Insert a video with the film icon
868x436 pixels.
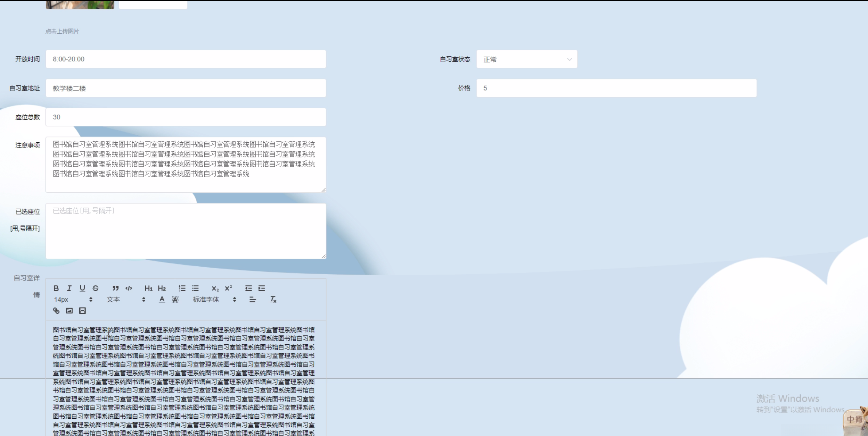coord(82,311)
